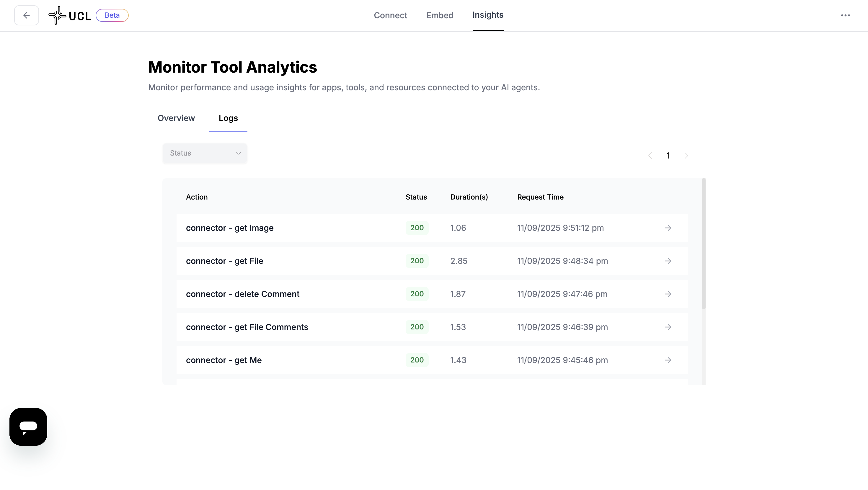The height and width of the screenshot is (490, 868).
Task: Select the Insights tab
Action: (x=488, y=15)
